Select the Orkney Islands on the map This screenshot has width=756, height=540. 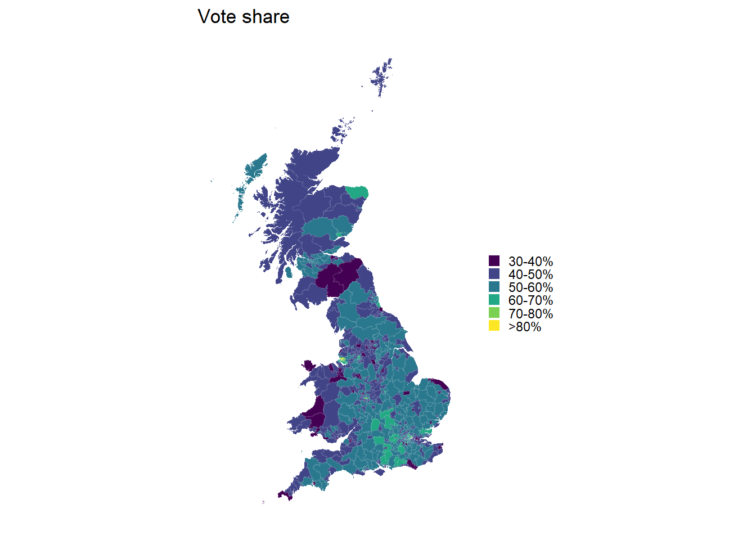pyautogui.click(x=341, y=132)
